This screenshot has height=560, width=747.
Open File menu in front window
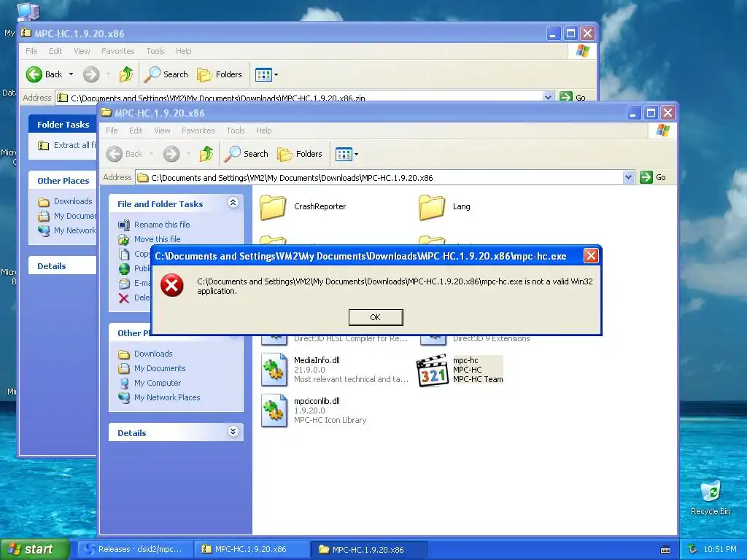coord(112,131)
